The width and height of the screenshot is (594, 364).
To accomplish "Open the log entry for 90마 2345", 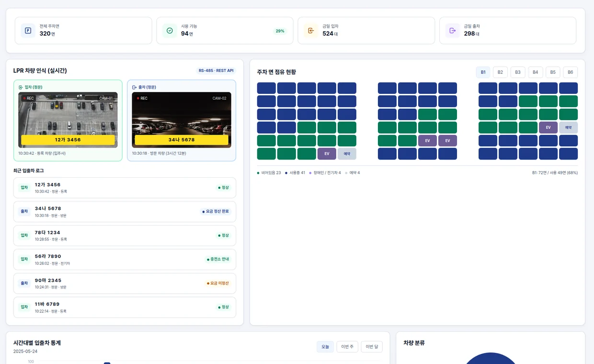I will pyautogui.click(x=125, y=284).
